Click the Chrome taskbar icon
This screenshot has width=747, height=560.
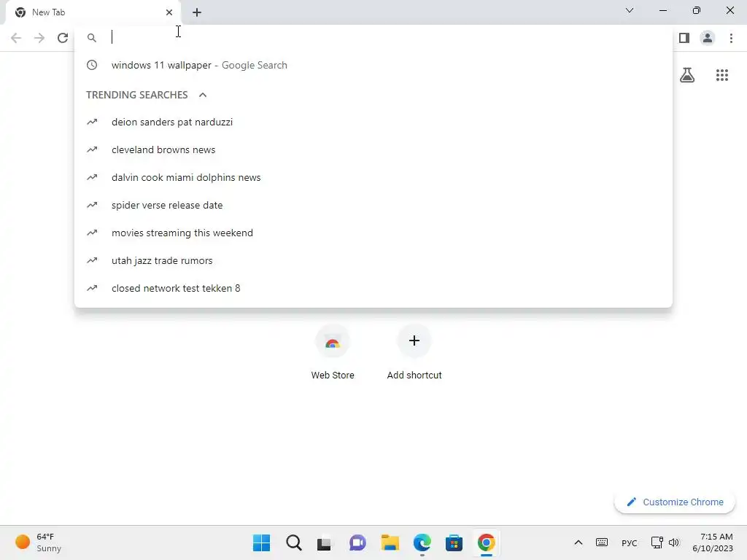pyautogui.click(x=487, y=542)
